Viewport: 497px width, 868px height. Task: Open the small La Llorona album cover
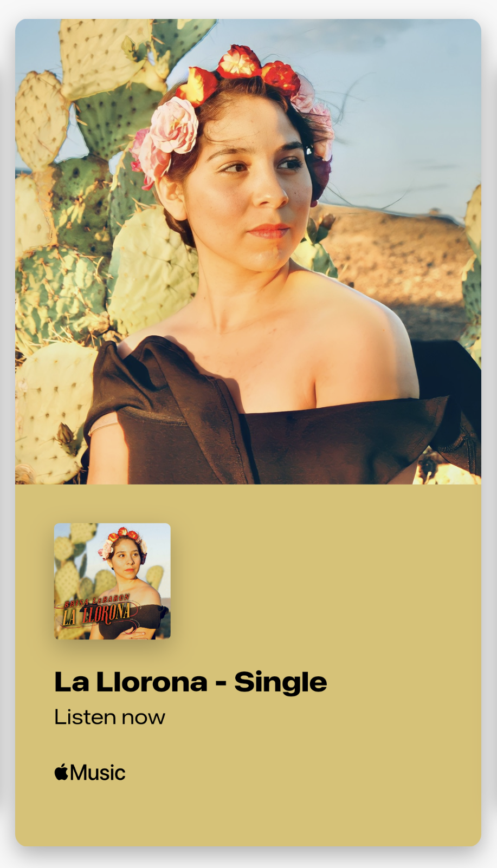[x=112, y=581]
